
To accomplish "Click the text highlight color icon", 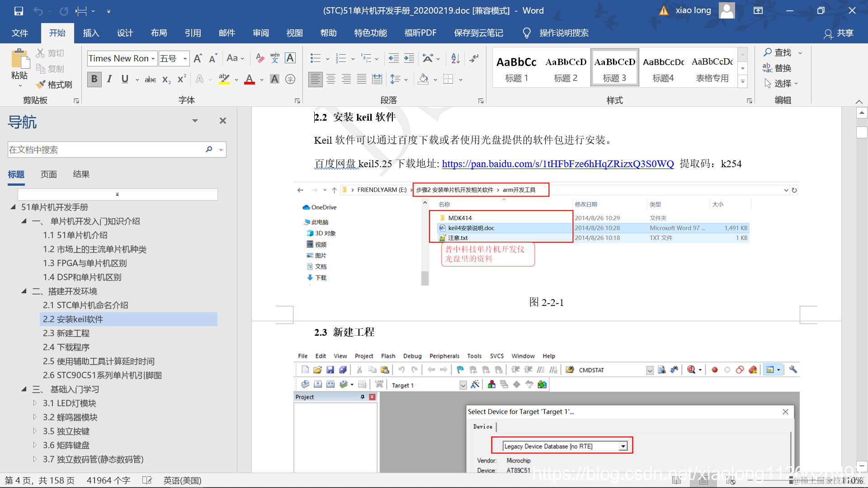I will (224, 80).
